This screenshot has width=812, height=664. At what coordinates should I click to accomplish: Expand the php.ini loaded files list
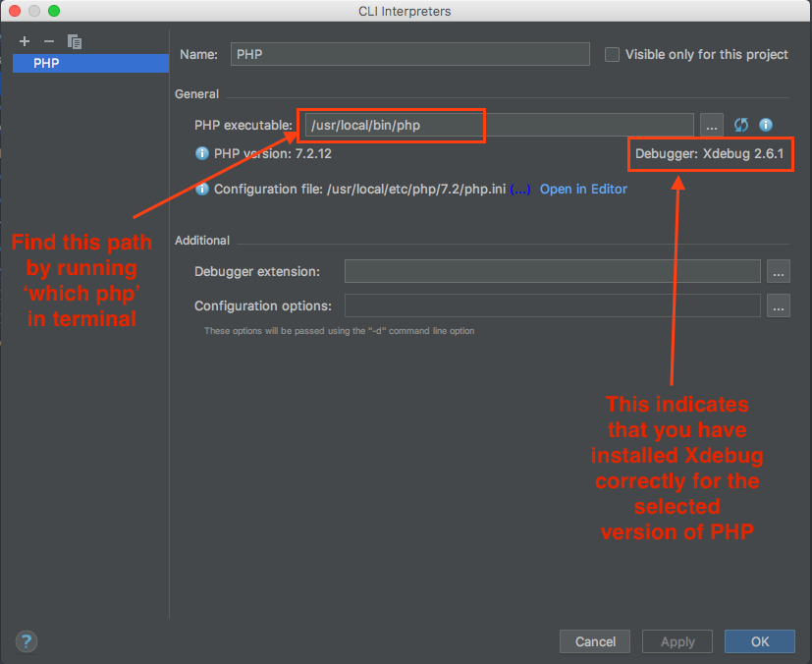[x=521, y=189]
